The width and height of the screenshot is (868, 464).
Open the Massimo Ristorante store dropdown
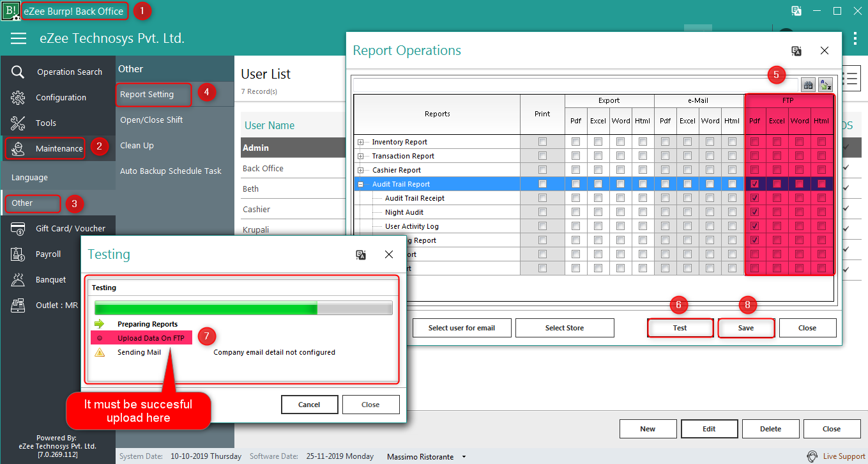click(464, 457)
